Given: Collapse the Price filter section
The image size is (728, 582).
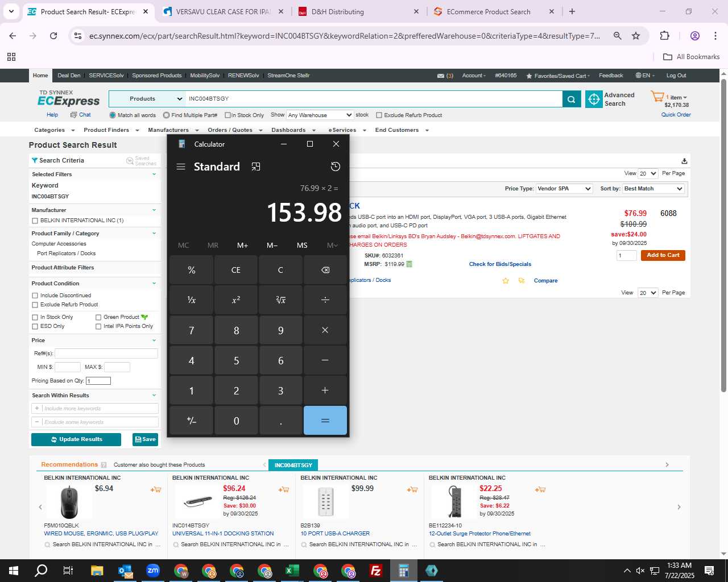Looking at the screenshot, I should (154, 340).
